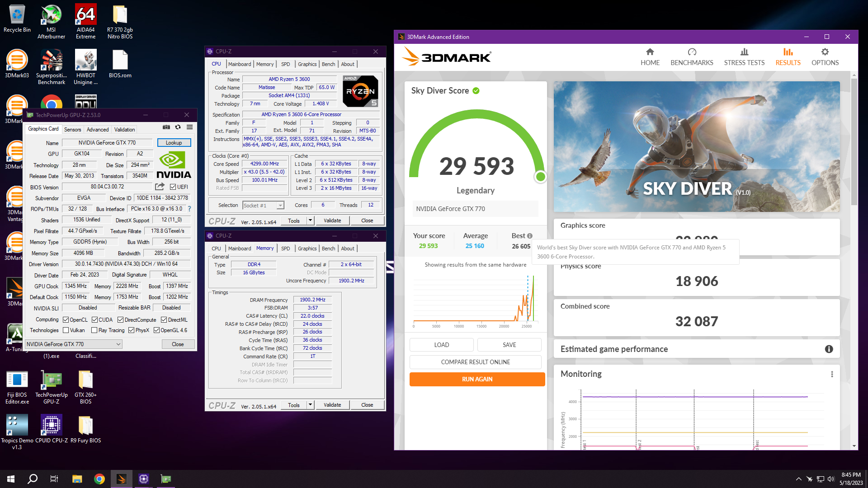
Task: Open the R7 370 2gb Nitro BIOS folder
Action: (120, 22)
